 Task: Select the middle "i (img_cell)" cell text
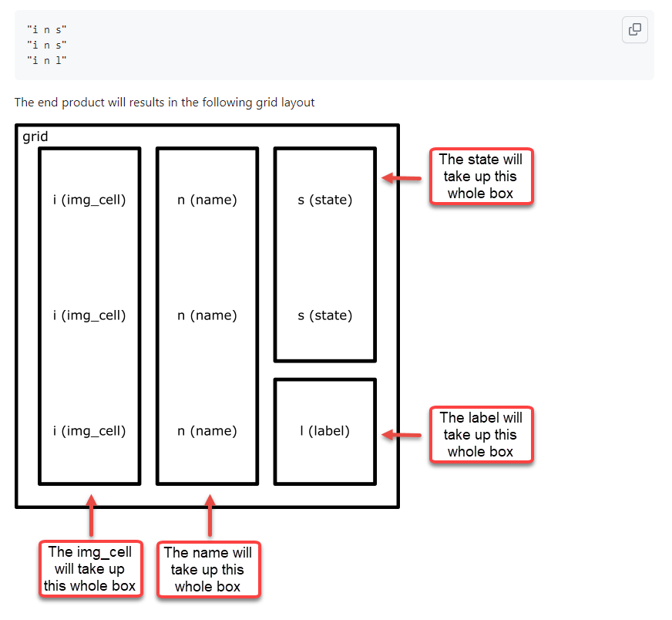click(x=89, y=315)
